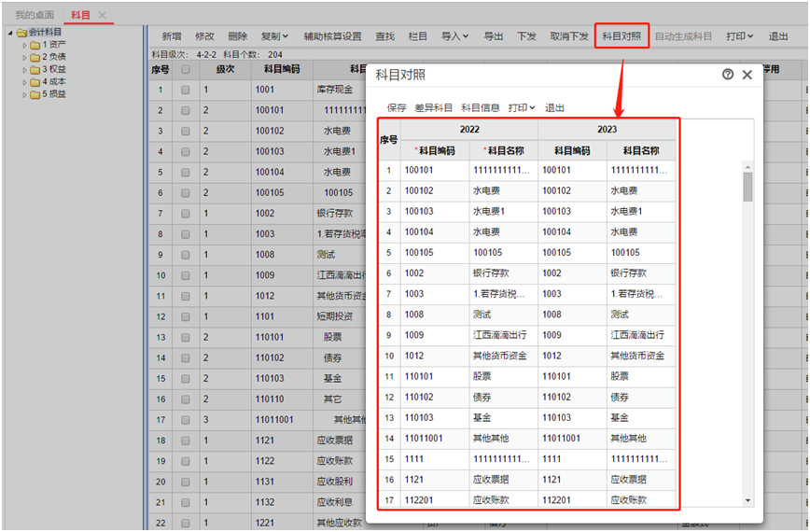The width and height of the screenshot is (810, 532).
Task: Close the 科目 tab using its X icon
Action: pos(103,16)
